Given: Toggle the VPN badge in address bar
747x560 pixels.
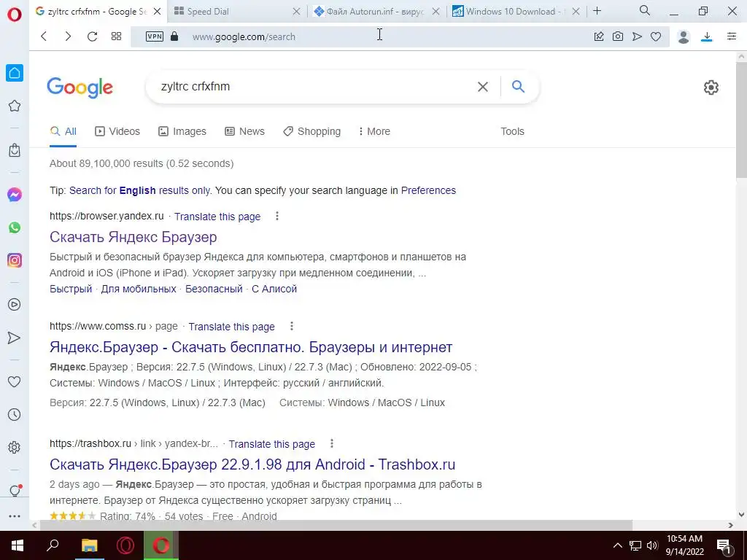Looking at the screenshot, I should tap(155, 36).
